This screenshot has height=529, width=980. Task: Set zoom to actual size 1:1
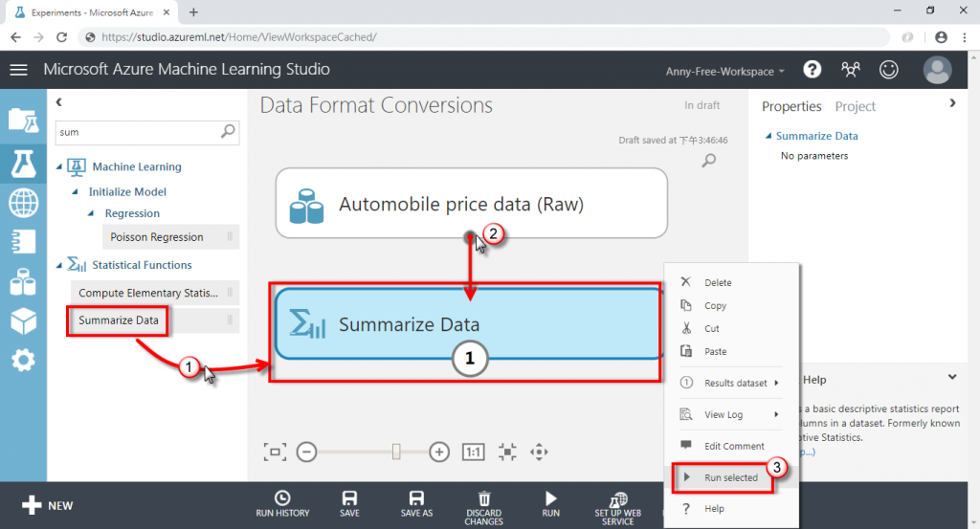[x=473, y=452]
